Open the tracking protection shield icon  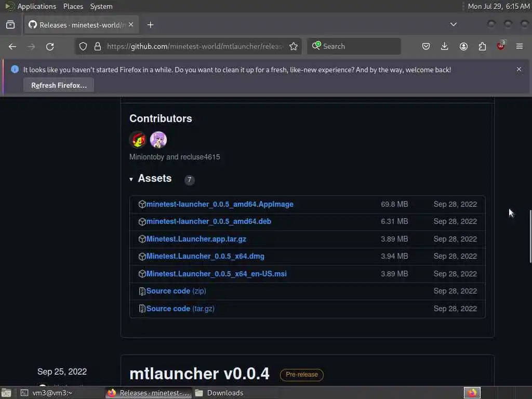(x=83, y=46)
